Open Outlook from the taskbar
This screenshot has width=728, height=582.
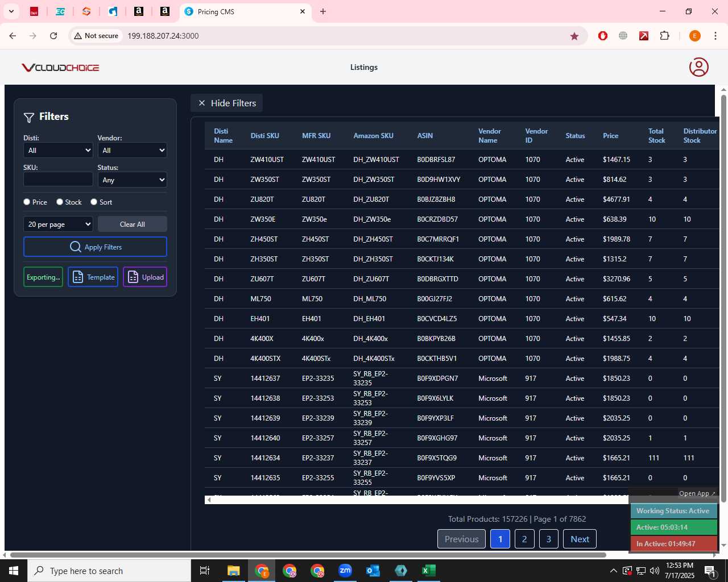(x=373, y=571)
